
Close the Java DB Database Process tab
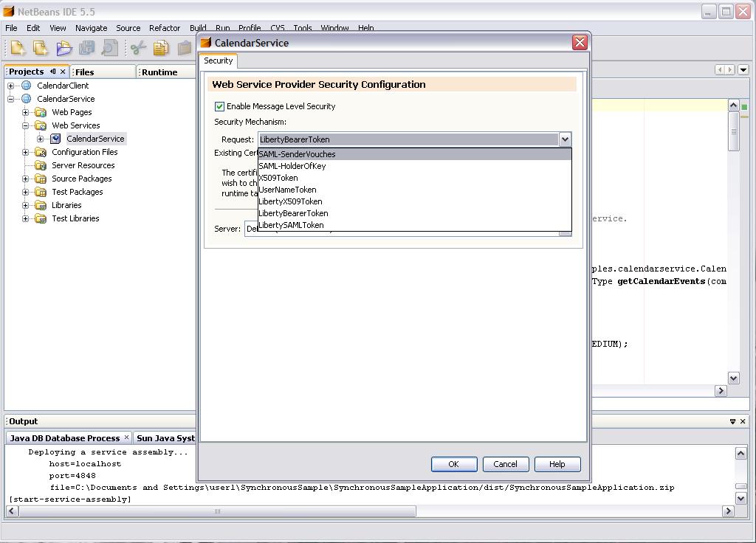click(126, 437)
